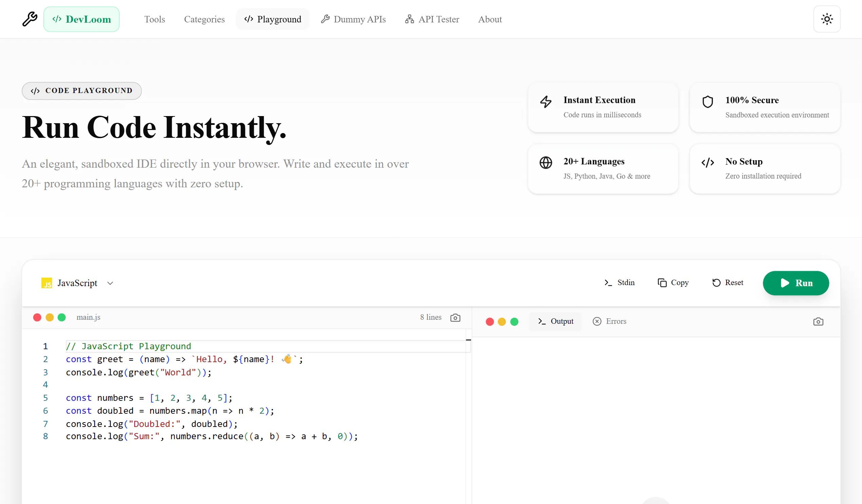The width and height of the screenshot is (862, 504).
Task: Take editor screenshot via camera icon
Action: (x=455, y=318)
